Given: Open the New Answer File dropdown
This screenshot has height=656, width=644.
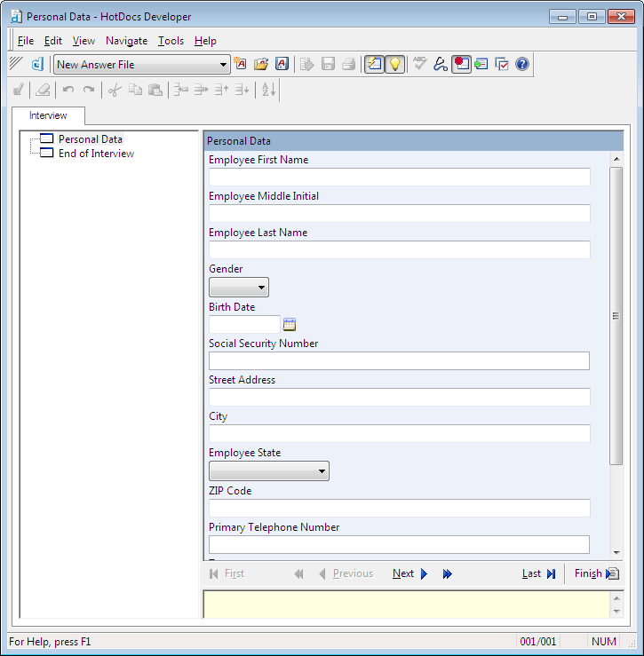Looking at the screenshot, I should click(x=223, y=65).
